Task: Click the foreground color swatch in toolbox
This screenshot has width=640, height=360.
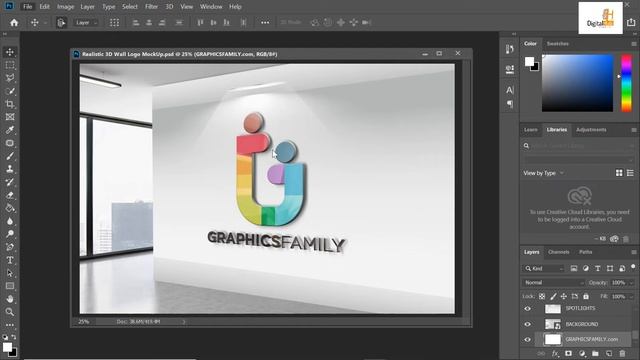Action: (x=7, y=347)
